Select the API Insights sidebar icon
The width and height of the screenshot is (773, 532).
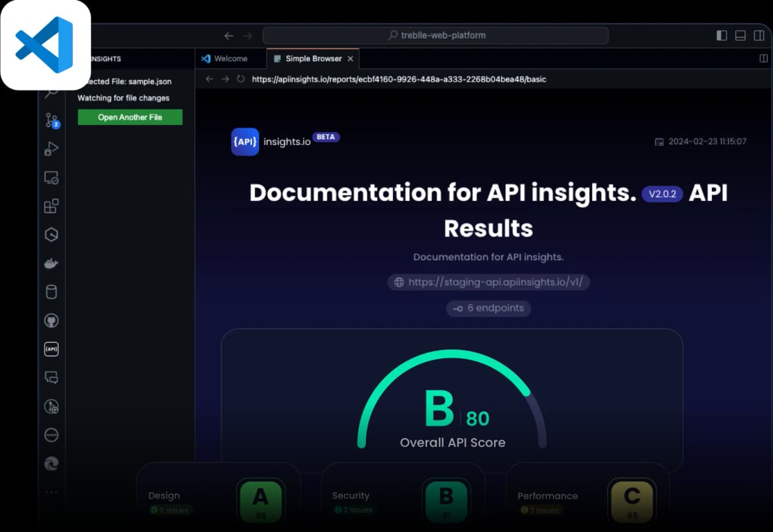click(x=52, y=349)
